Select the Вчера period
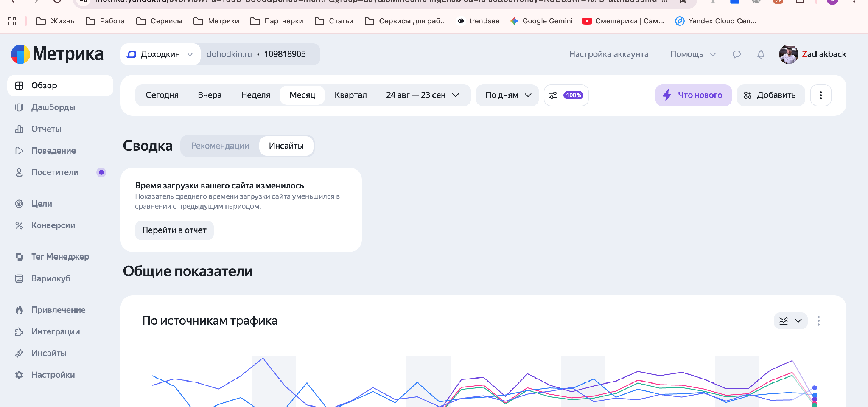 point(210,95)
